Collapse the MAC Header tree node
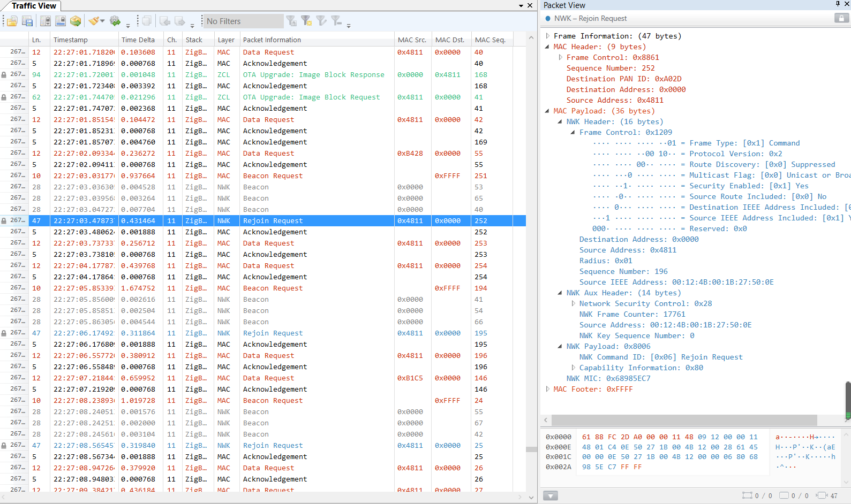Image resolution: width=851 pixels, height=504 pixels. coord(547,47)
